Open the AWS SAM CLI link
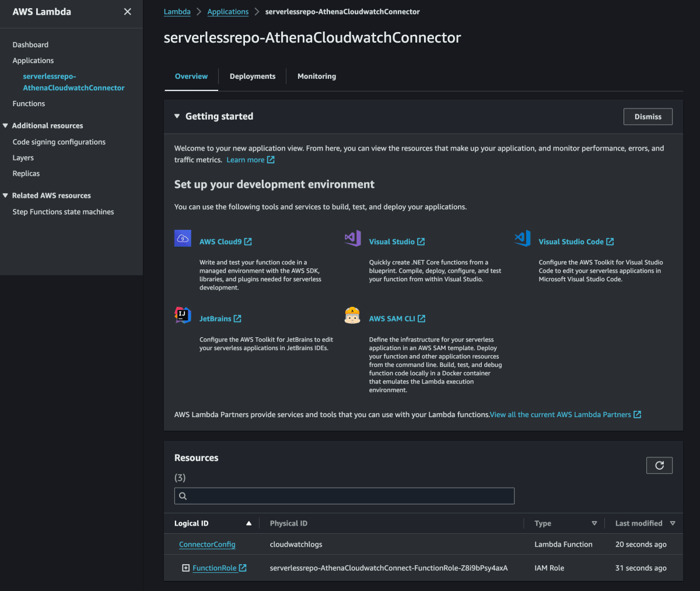This screenshot has width=700, height=591. click(392, 319)
